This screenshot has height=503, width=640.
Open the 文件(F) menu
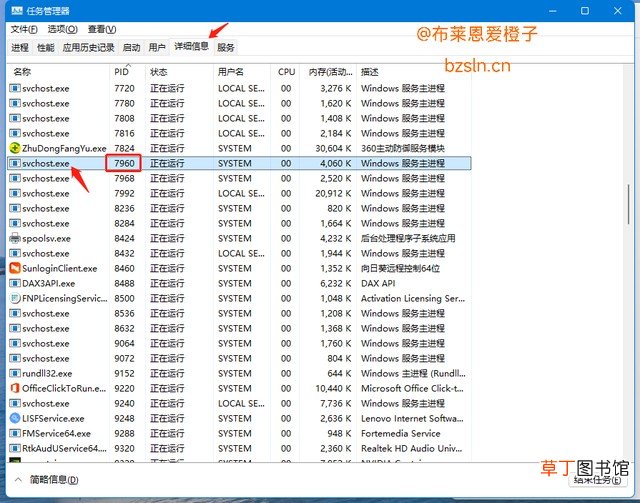coord(24,29)
